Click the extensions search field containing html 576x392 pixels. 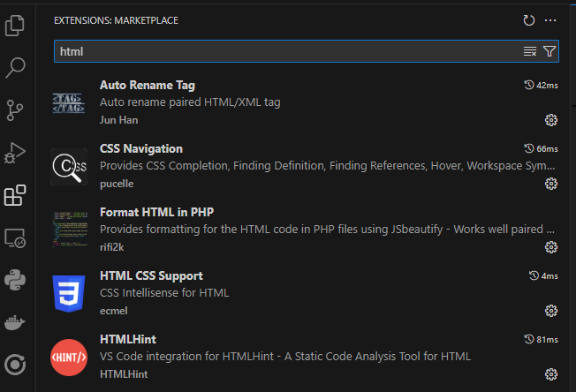pyautogui.click(x=283, y=52)
